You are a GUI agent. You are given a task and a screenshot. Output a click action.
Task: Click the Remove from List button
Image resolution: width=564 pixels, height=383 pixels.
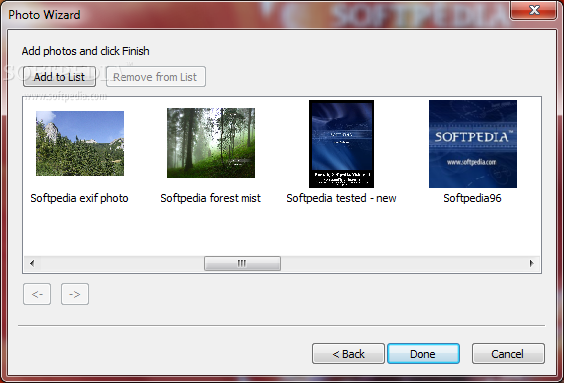[x=156, y=77]
